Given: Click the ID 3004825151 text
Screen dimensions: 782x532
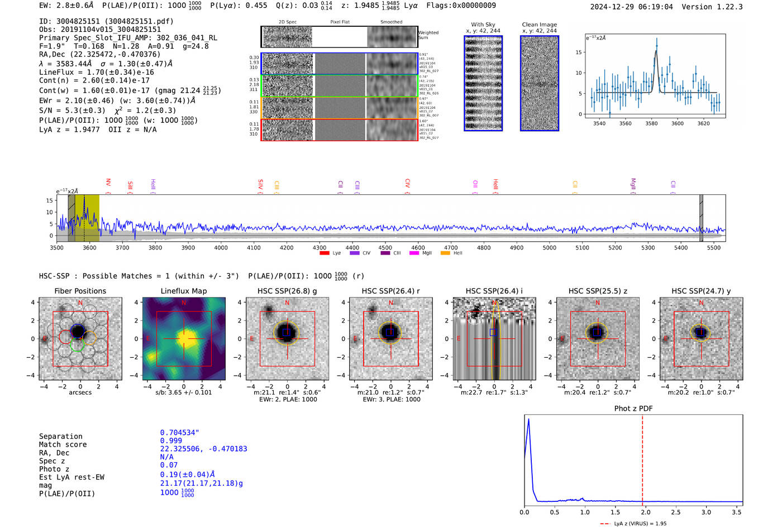Looking at the screenshot, I should click(106, 21).
